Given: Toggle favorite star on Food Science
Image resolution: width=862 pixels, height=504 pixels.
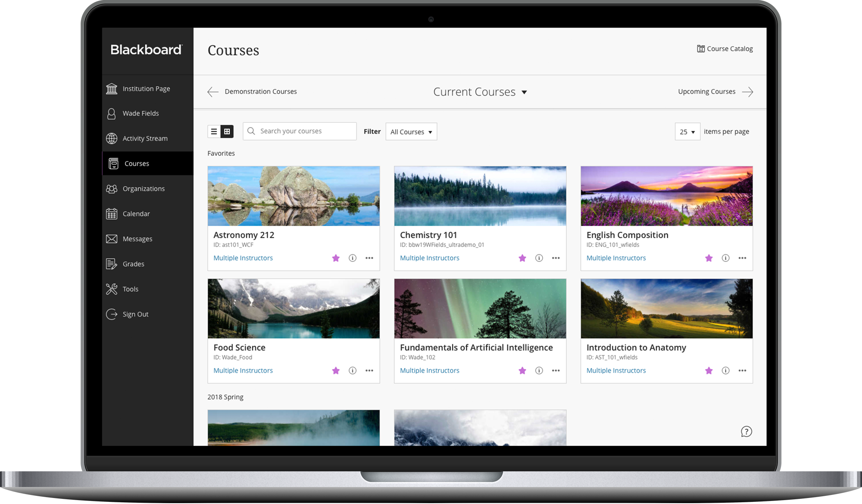Looking at the screenshot, I should 335,370.
